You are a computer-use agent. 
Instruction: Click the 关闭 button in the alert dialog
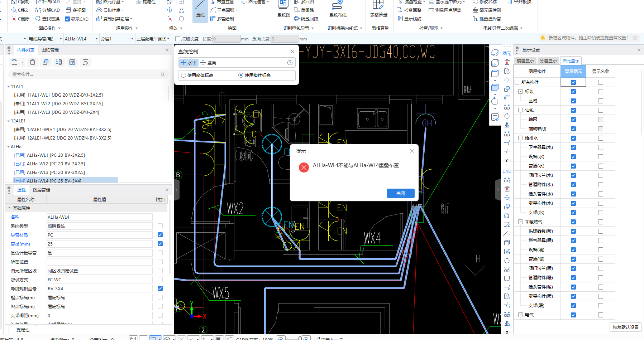pos(400,193)
